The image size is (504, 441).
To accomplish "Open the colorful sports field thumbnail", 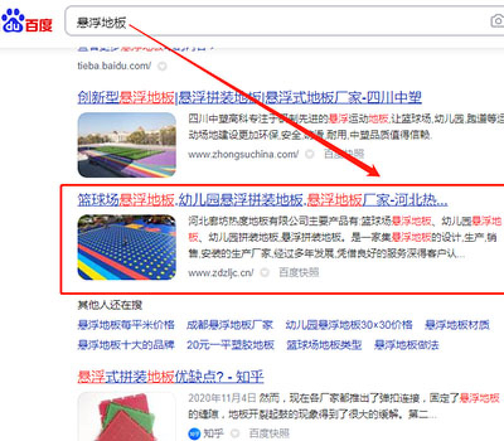I will pyautogui.click(x=127, y=145).
